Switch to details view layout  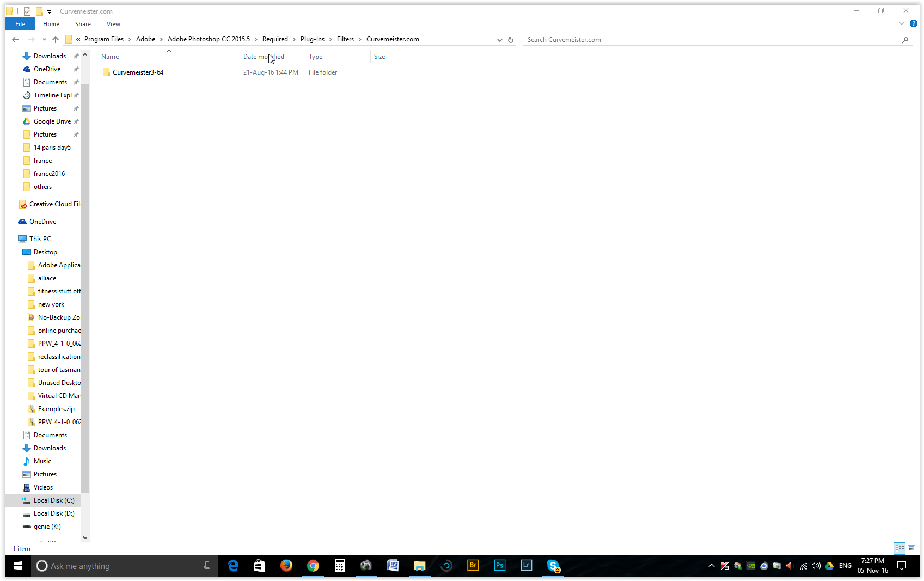[899, 548]
